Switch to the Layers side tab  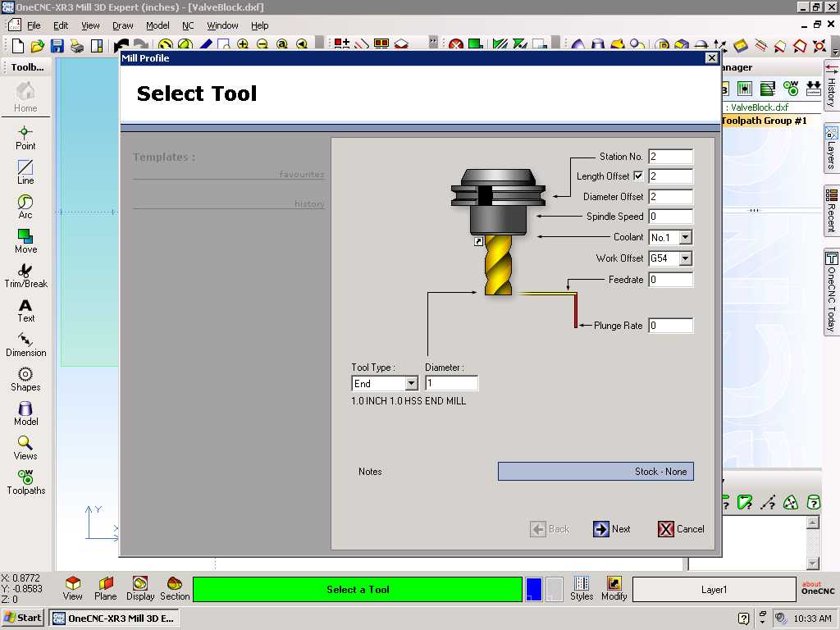[831, 148]
